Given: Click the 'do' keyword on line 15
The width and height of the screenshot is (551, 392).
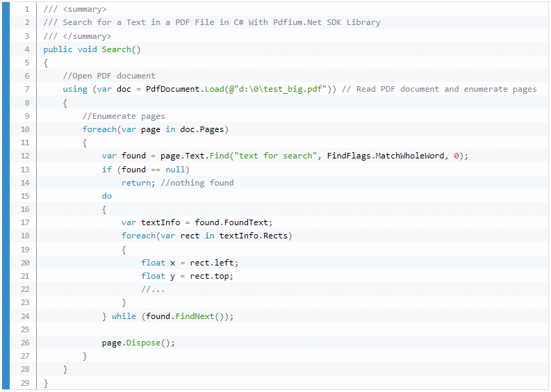Looking at the screenshot, I should (x=107, y=196).
